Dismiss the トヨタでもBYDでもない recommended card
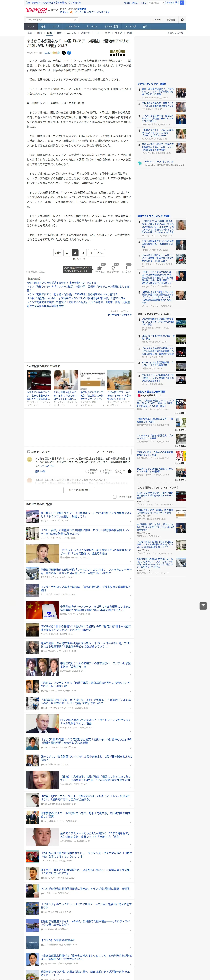 coord(50,406)
